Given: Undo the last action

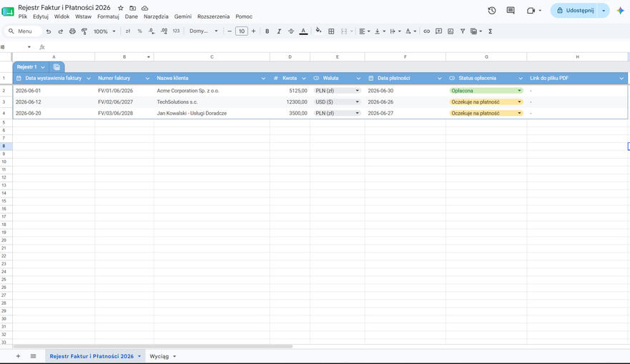Looking at the screenshot, I should coord(49,31).
